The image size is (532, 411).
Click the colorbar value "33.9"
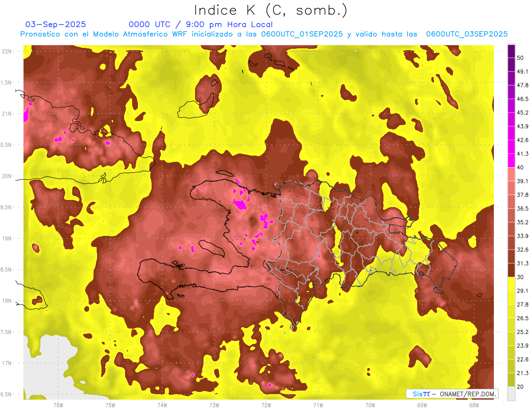523,236
